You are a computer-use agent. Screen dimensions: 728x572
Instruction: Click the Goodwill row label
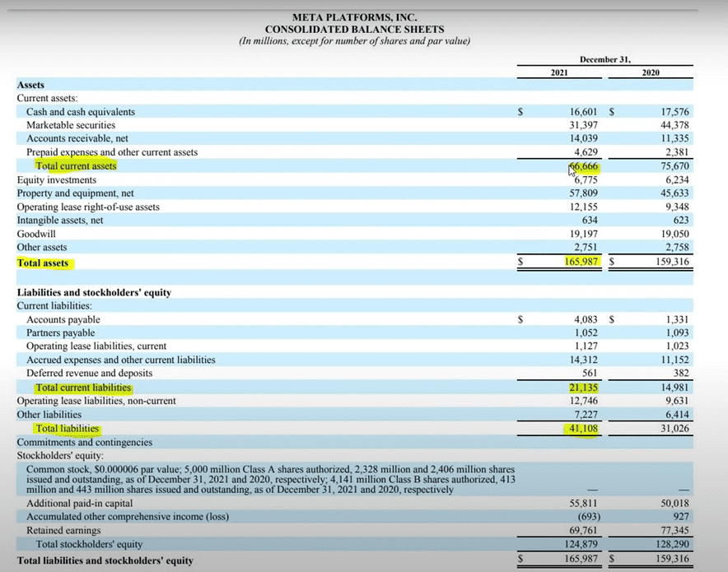(x=38, y=234)
